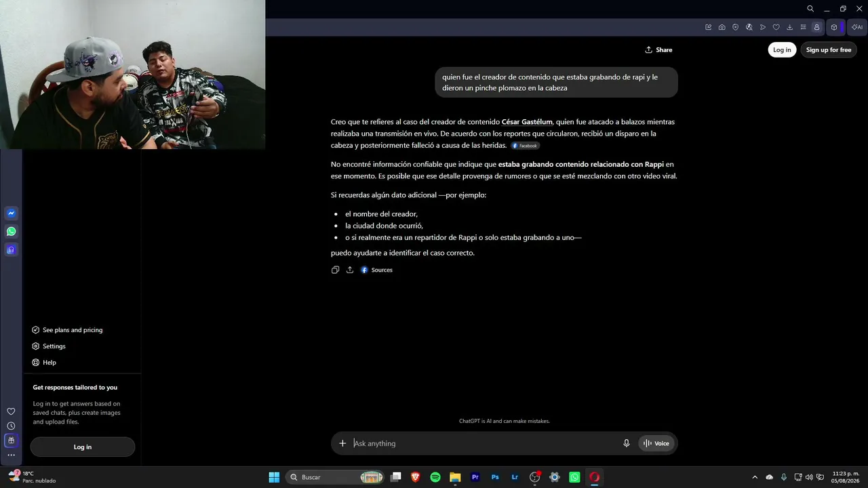Screen dimensions: 868x488
Task: Open the three-dots sidebar setup menu
Action: 11,455
